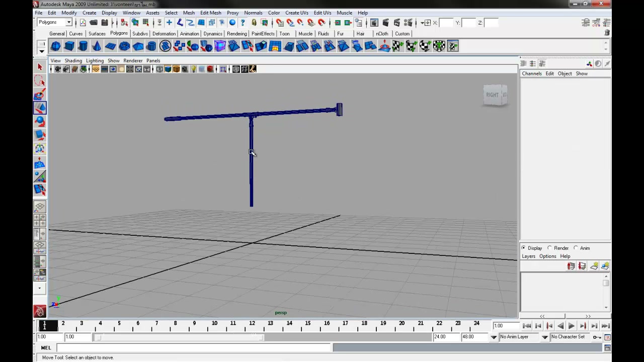Viewport: 644px width, 362px height.
Task: Open the Create UVs menu
Action: 296,13
